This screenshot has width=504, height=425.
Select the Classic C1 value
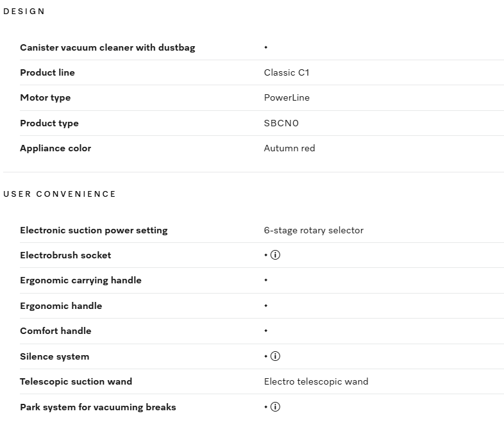287,72
